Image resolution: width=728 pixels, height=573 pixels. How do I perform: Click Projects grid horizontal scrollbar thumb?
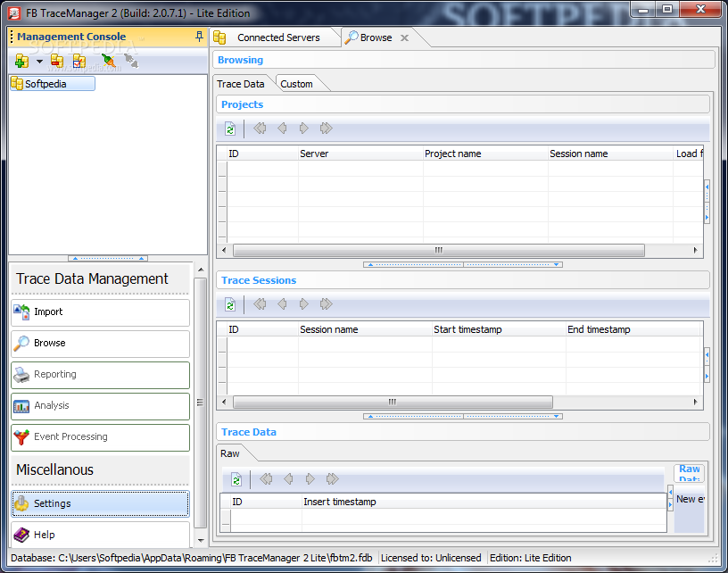439,250
